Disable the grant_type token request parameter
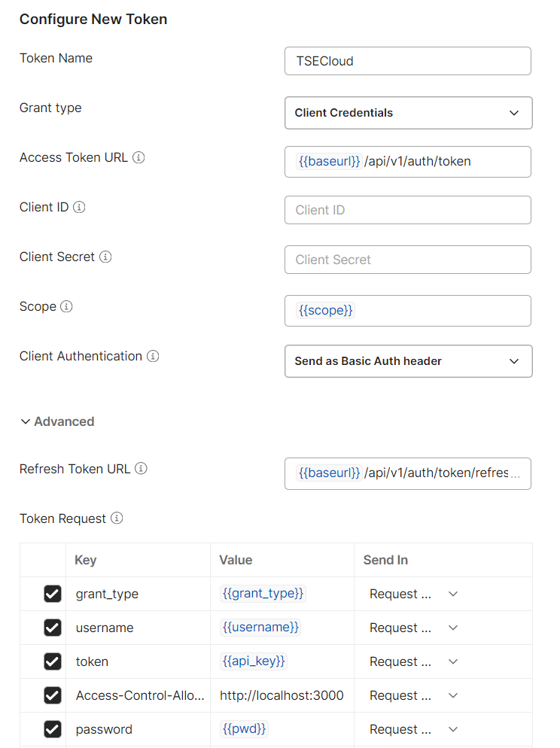The height and width of the screenshot is (748, 560). [52, 594]
